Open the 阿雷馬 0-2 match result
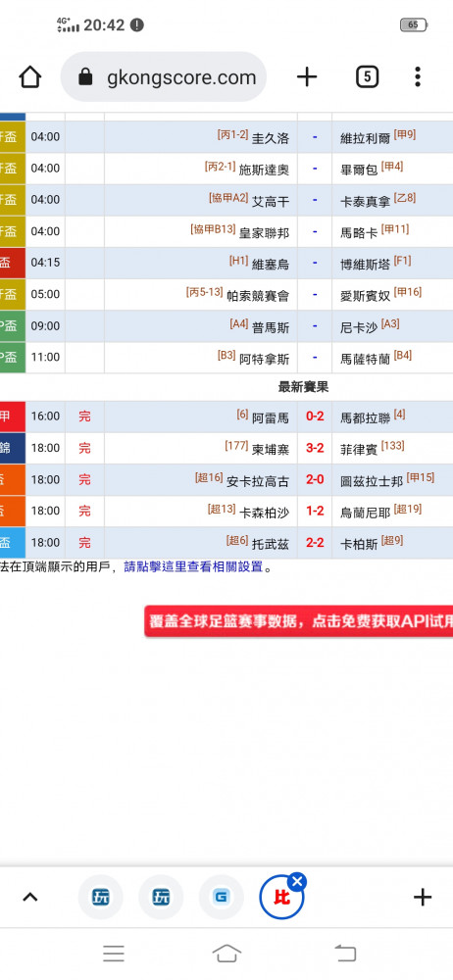The height and width of the screenshot is (980, 453). (314, 416)
